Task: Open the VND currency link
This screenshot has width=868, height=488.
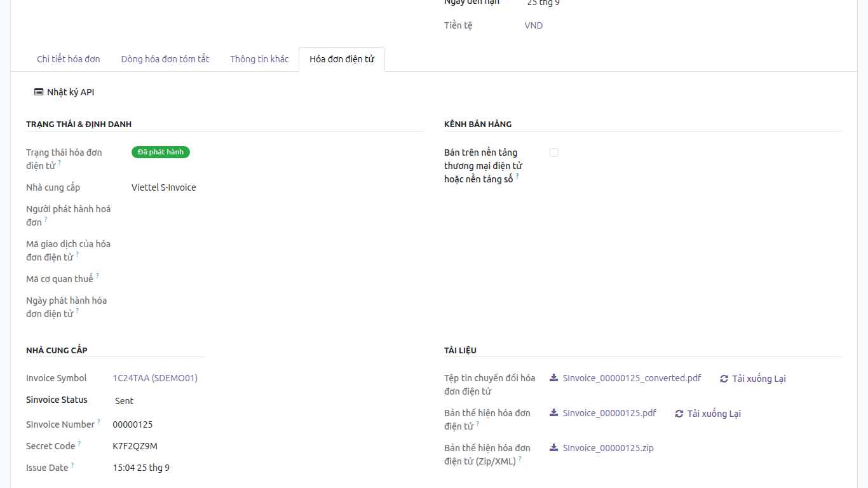Action: coord(534,25)
